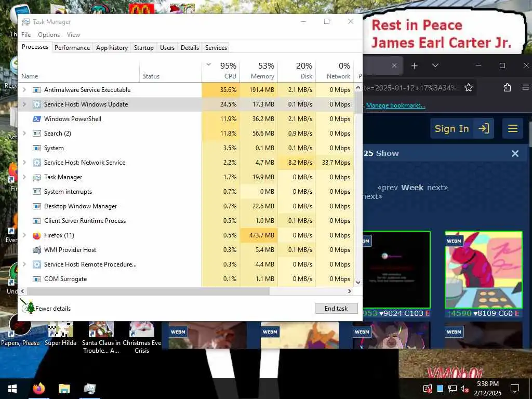This screenshot has height=399, width=532.
Task: Sort by the Name column header
Action: 78,71
